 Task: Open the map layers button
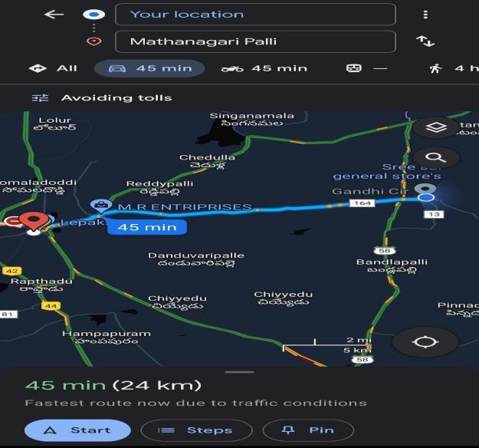pyautogui.click(x=436, y=127)
